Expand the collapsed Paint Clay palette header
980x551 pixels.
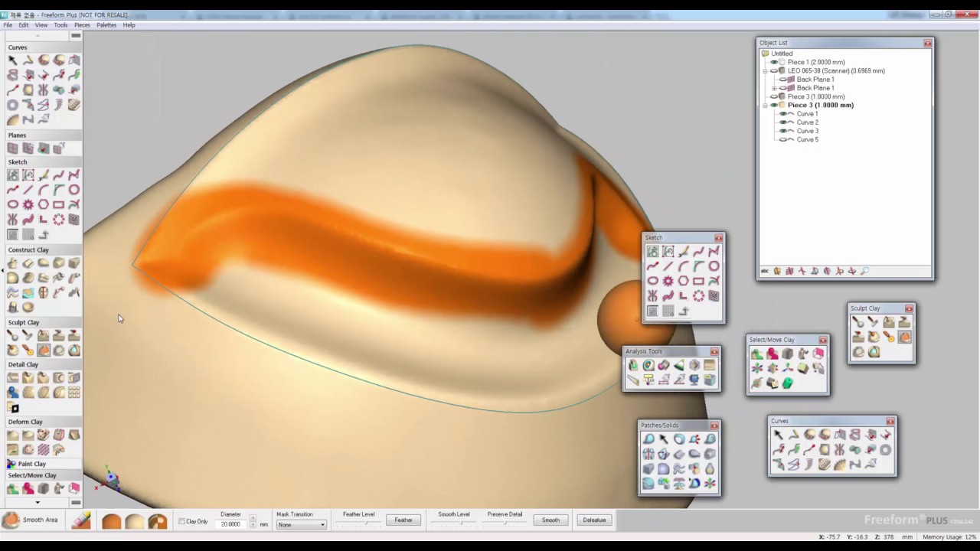(x=43, y=464)
